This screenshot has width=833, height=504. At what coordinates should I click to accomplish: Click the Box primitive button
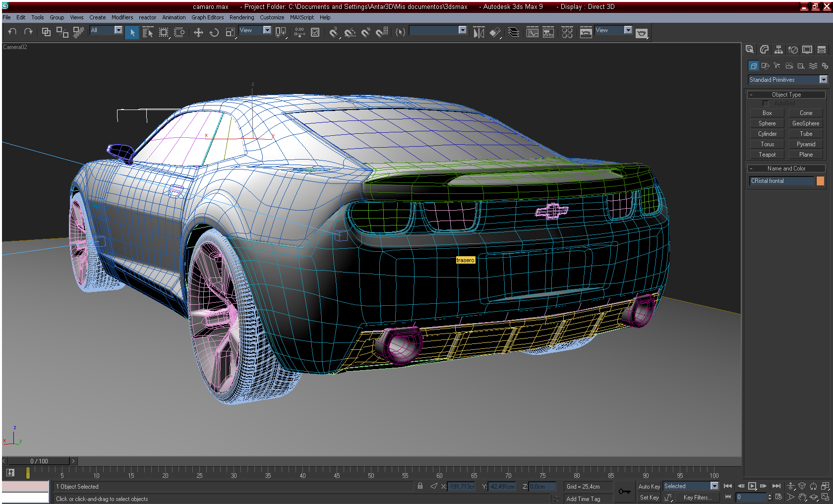[767, 113]
